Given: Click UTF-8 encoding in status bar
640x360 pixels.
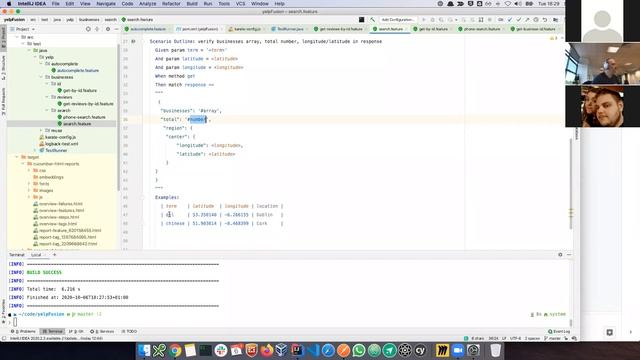Looking at the screenshot, I should 516,338.
